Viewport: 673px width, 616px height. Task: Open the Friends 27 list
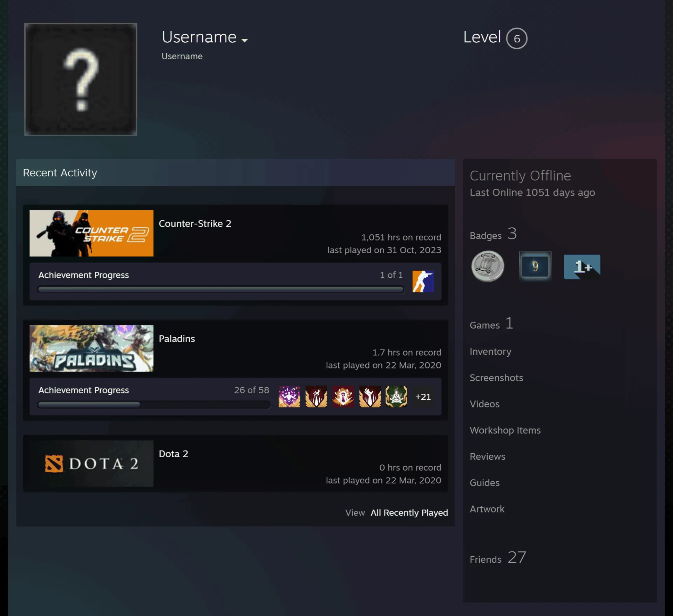(x=498, y=558)
